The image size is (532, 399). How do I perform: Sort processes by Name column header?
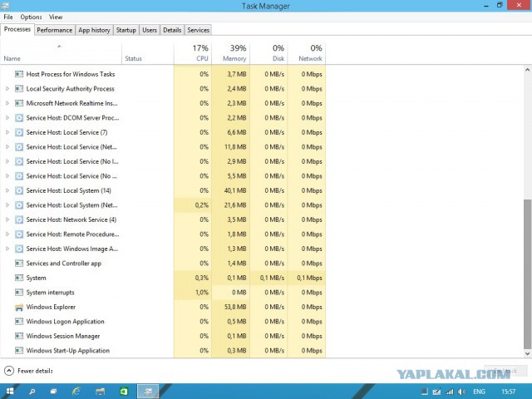[x=61, y=53]
